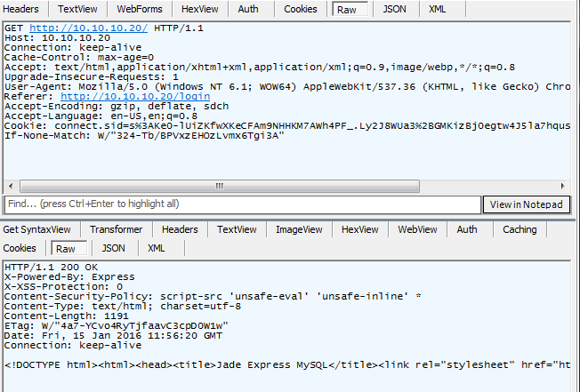Open the Caching response tab

520,229
